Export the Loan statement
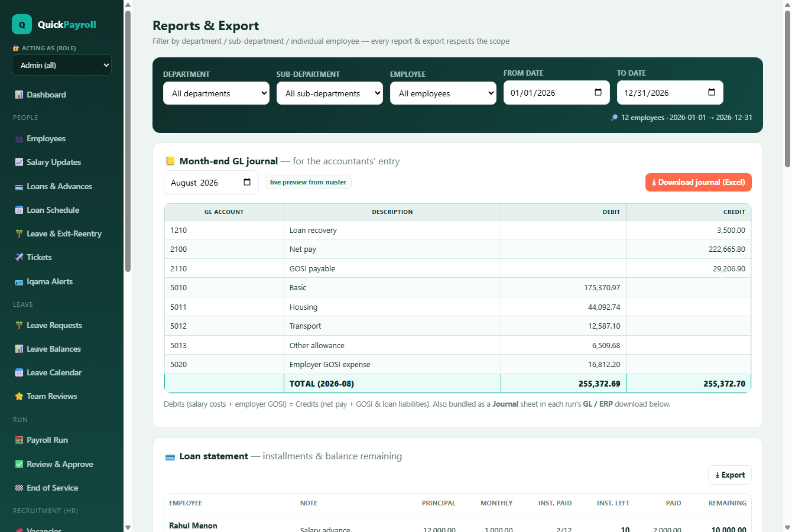Image resolution: width=792 pixels, height=532 pixels. click(730, 475)
